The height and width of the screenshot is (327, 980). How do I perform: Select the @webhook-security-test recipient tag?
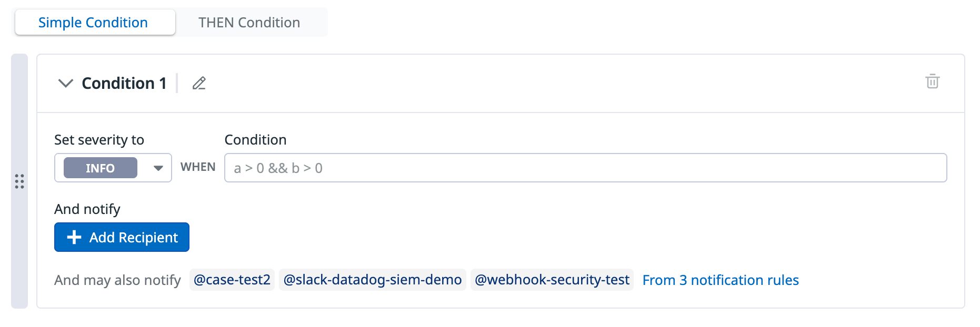click(552, 280)
